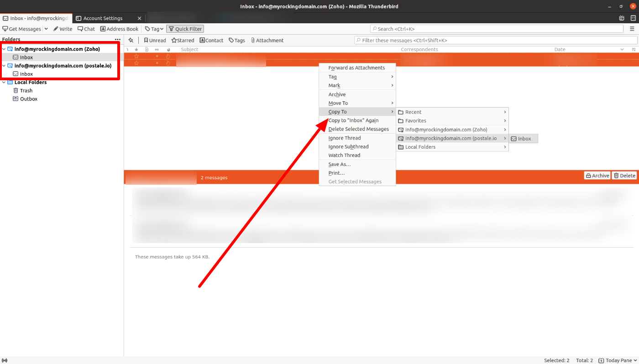Sort by the starred column header

tap(136, 49)
